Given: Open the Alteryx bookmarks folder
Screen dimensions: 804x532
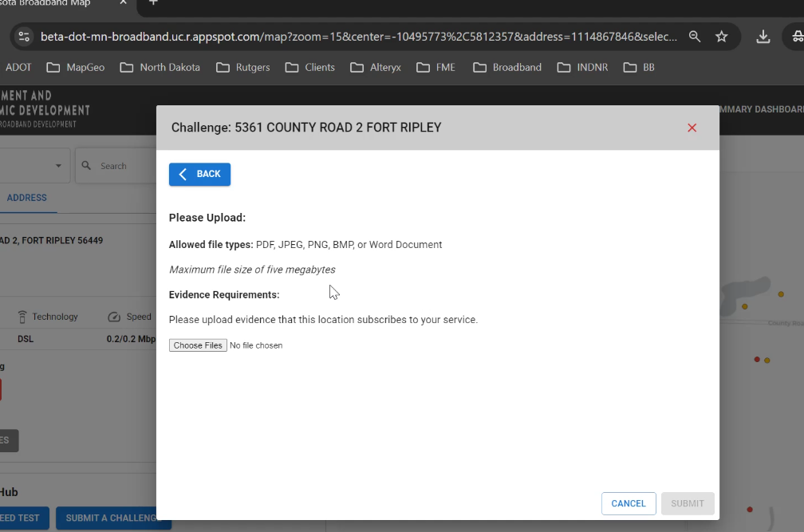Looking at the screenshot, I should click(376, 67).
